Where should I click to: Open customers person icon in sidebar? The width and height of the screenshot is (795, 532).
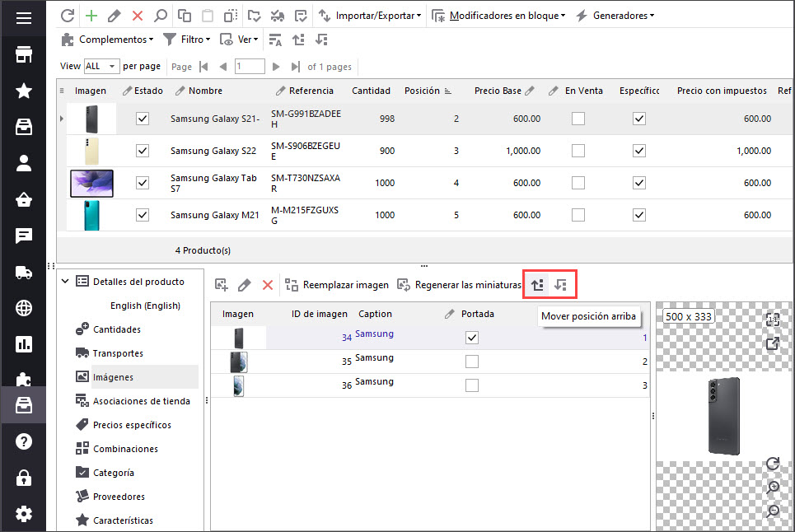pyautogui.click(x=23, y=163)
